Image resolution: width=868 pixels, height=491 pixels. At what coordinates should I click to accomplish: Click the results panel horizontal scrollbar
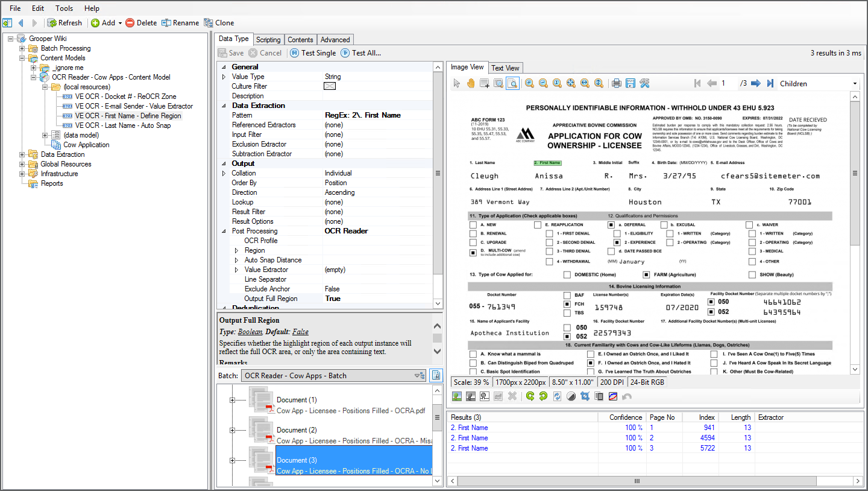click(x=638, y=481)
